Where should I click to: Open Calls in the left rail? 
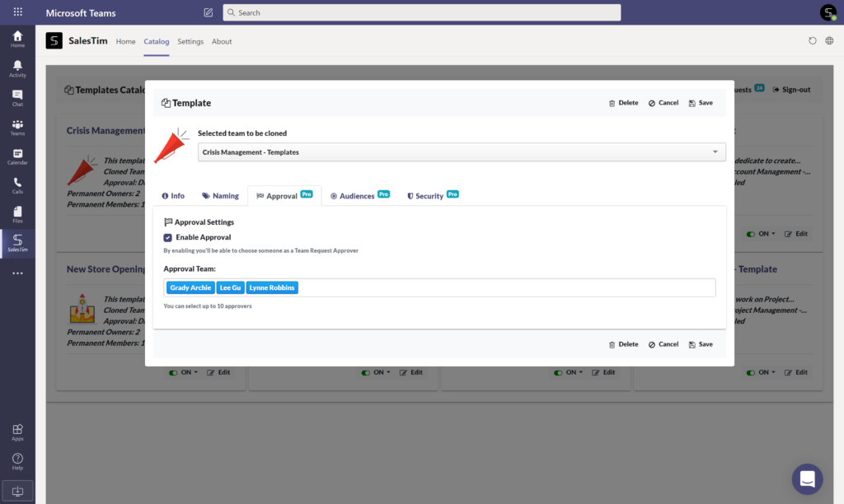(18, 185)
